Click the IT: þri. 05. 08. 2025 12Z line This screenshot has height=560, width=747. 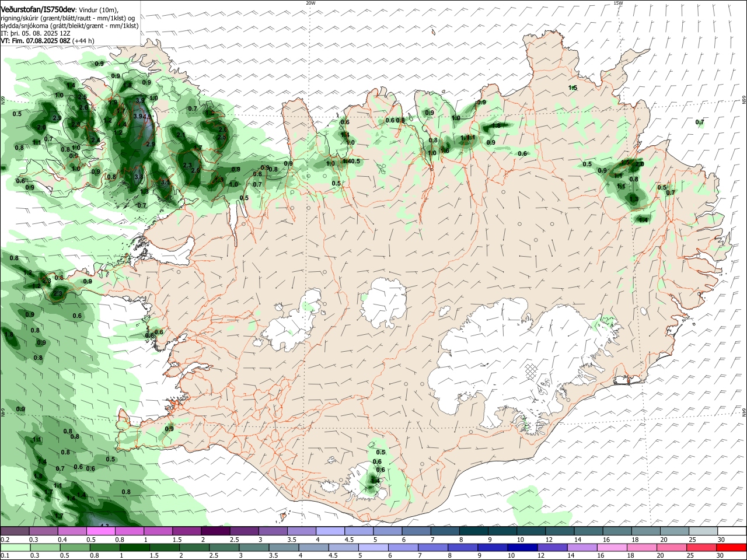(x=35, y=33)
